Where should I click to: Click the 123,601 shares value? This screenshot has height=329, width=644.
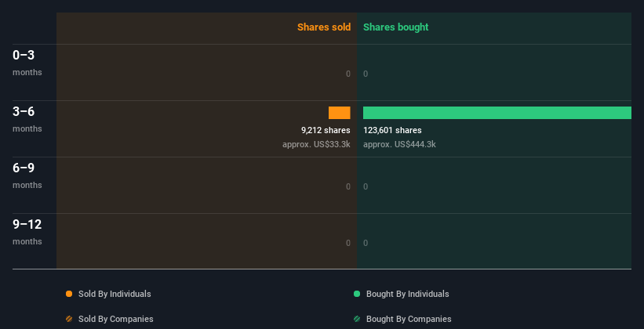(x=392, y=130)
